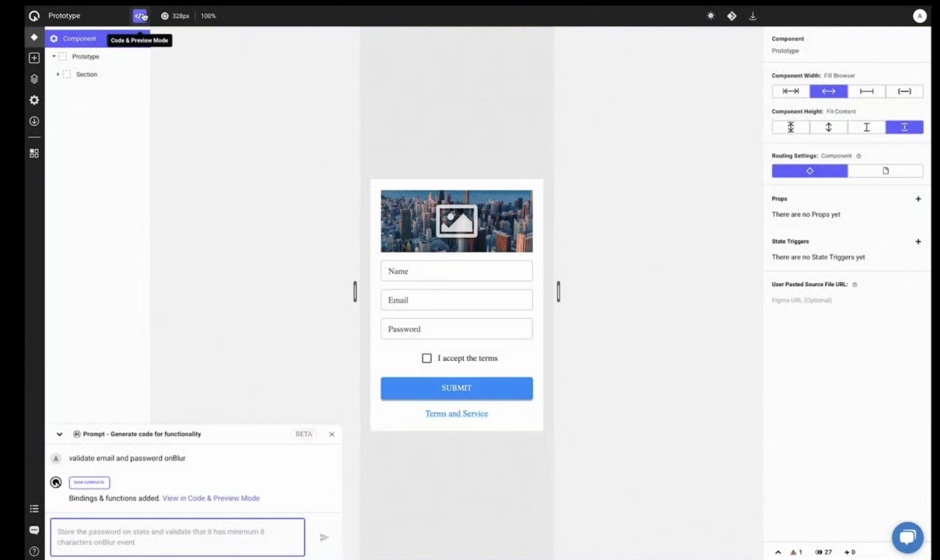Click the SUBMIT button

[x=456, y=388]
